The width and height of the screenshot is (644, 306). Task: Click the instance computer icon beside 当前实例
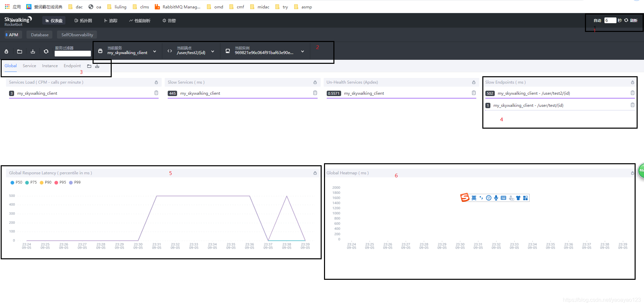coord(228,51)
